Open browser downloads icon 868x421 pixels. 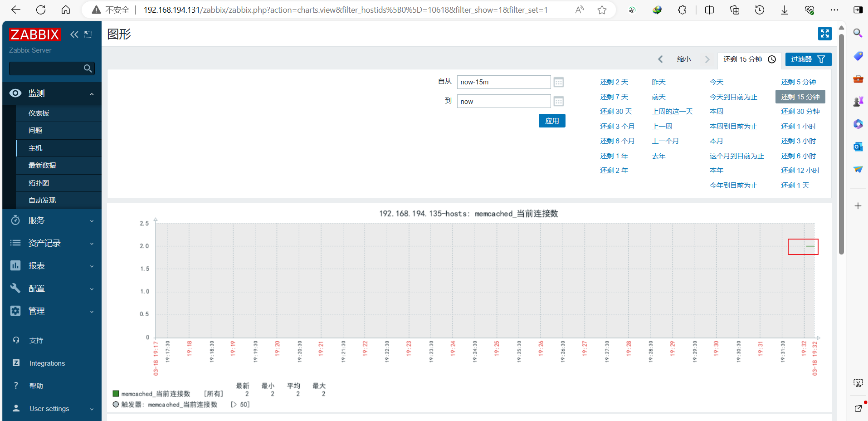(784, 10)
